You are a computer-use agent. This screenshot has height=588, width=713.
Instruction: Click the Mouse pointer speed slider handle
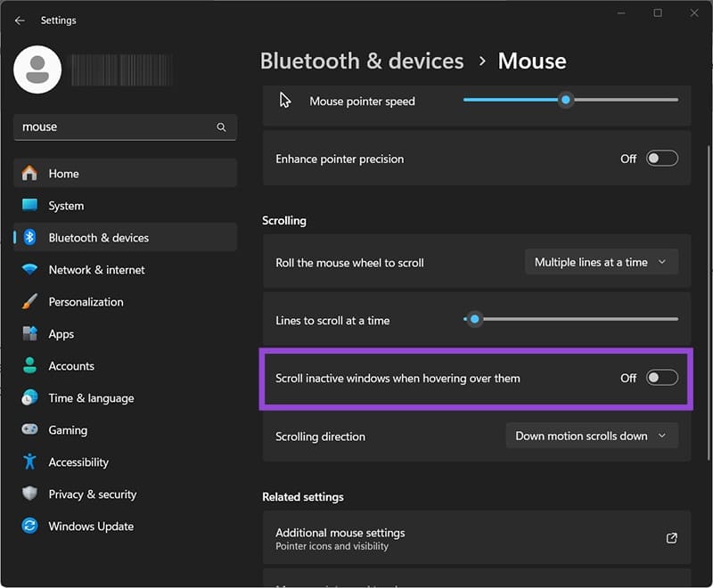pyautogui.click(x=566, y=100)
